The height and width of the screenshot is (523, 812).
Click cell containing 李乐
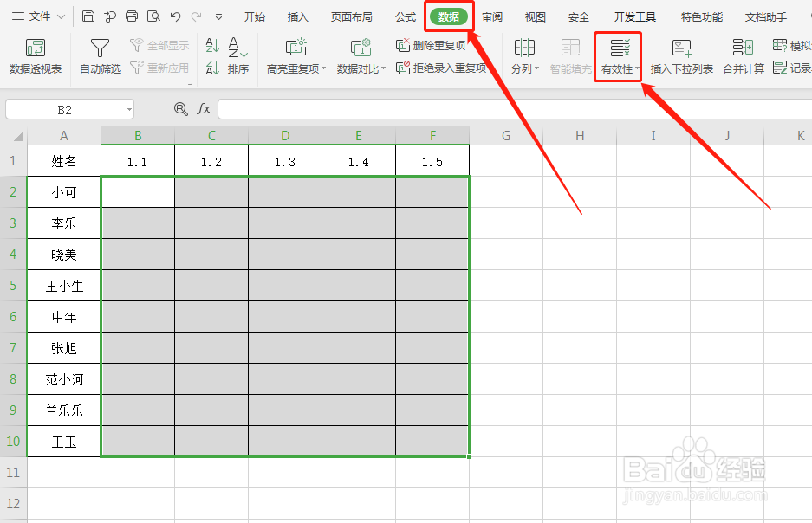coord(64,223)
